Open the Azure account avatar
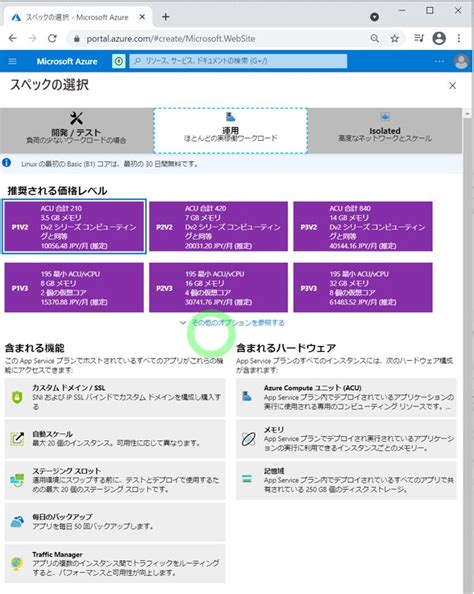 tap(461, 61)
